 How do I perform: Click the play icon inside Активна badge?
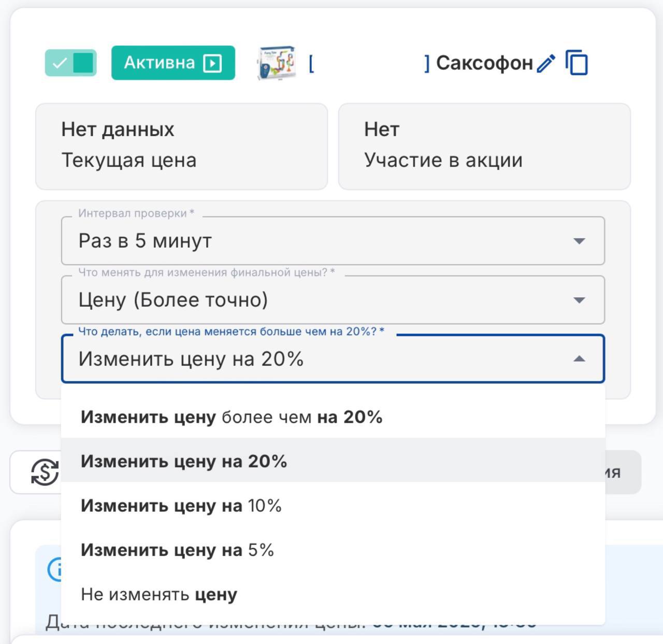pos(212,63)
